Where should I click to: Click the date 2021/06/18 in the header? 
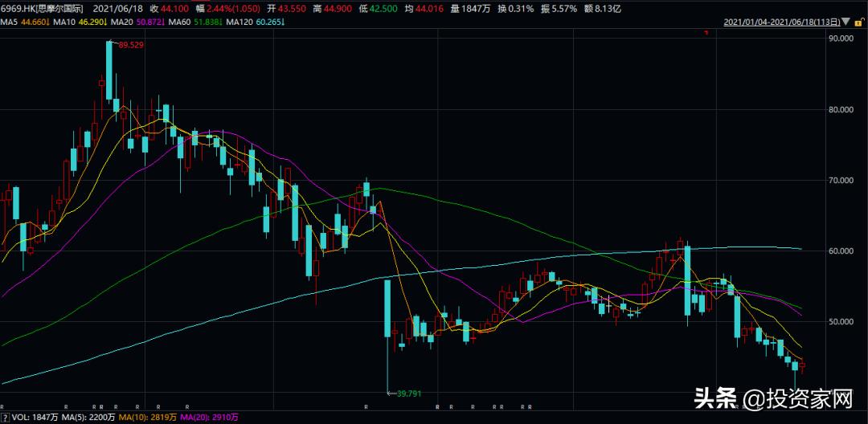pyautogui.click(x=117, y=8)
